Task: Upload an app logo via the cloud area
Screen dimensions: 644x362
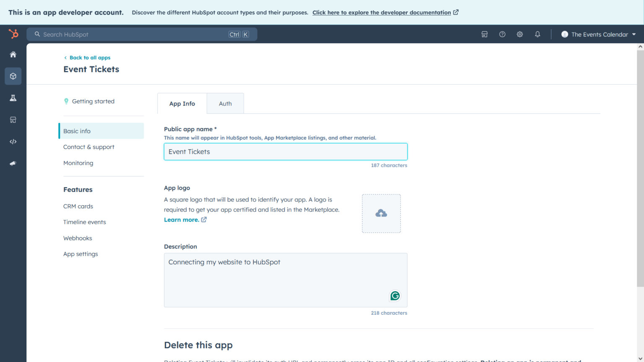Action: (x=381, y=213)
